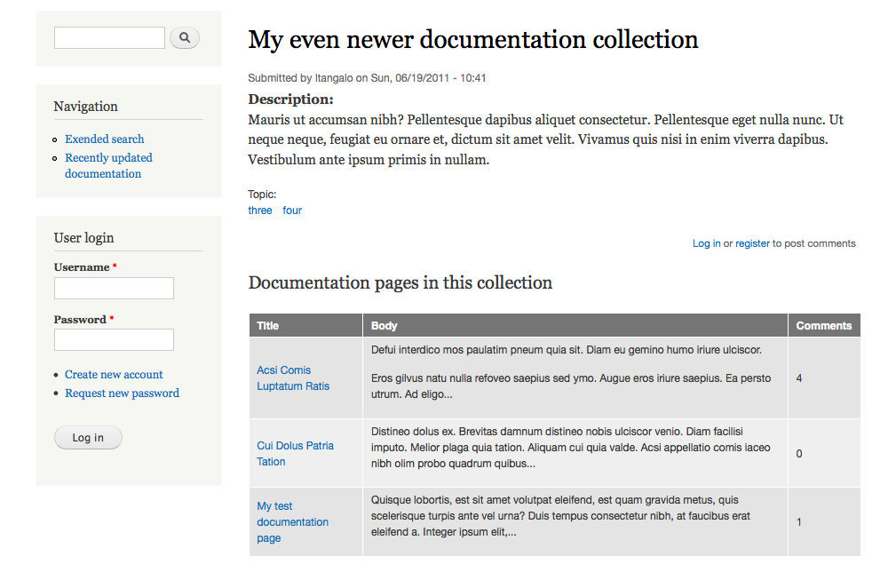
Task: Click the "Title" table column header
Action: tap(267, 325)
